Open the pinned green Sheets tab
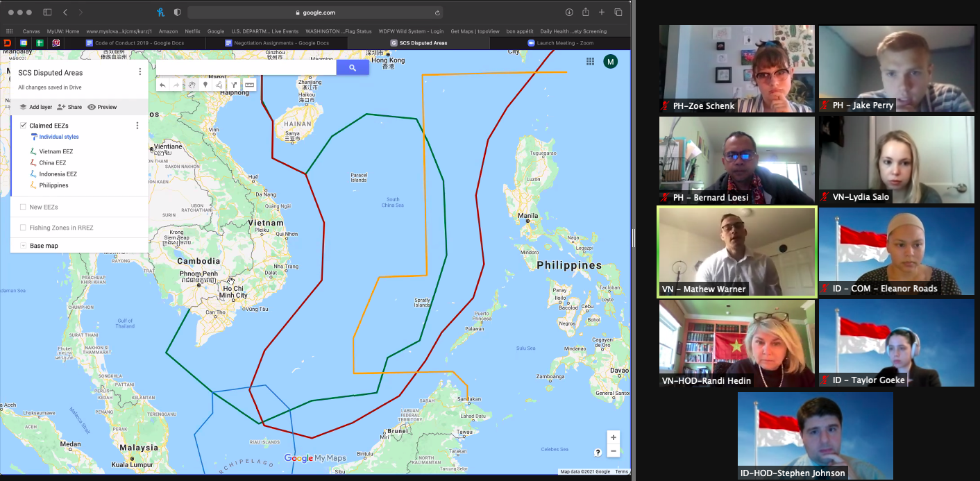The width and height of the screenshot is (980, 481). (x=40, y=42)
